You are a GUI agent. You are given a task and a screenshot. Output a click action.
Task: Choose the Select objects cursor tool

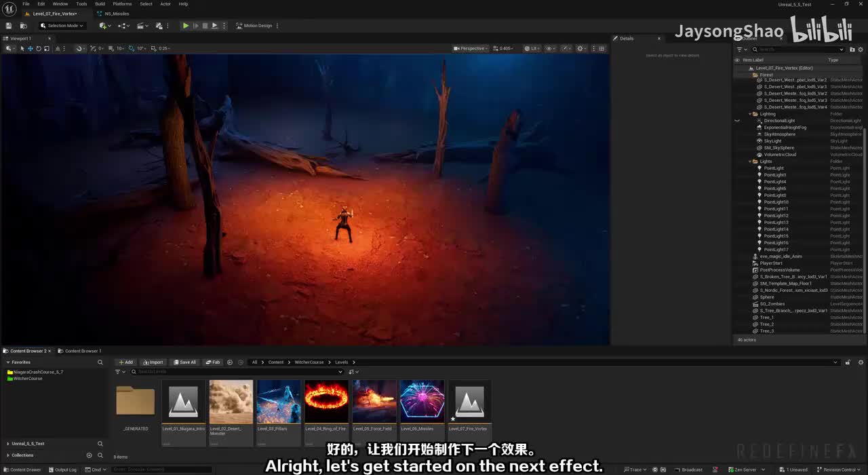22,48
